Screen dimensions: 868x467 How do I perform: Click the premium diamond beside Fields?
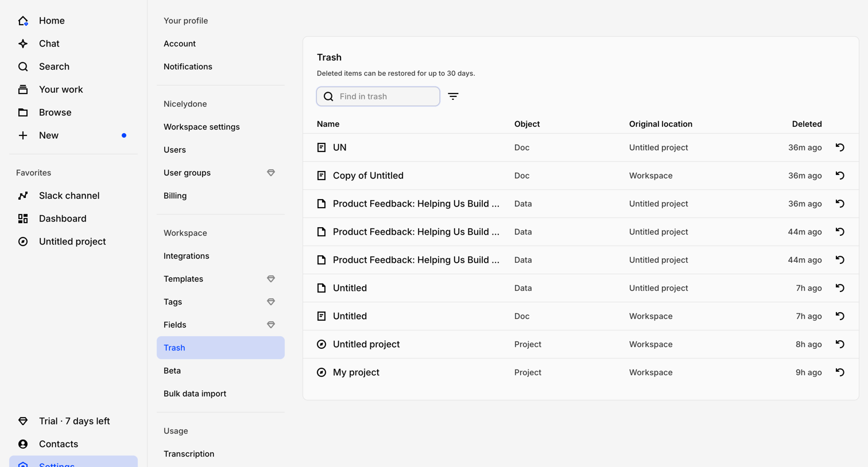(271, 325)
